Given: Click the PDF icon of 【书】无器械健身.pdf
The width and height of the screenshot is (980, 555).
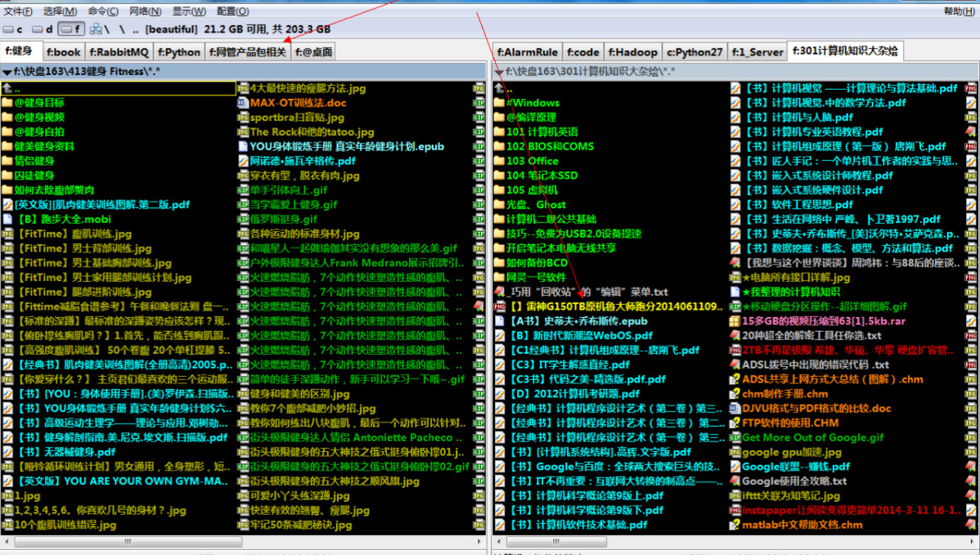Looking at the screenshot, I should [x=7, y=452].
